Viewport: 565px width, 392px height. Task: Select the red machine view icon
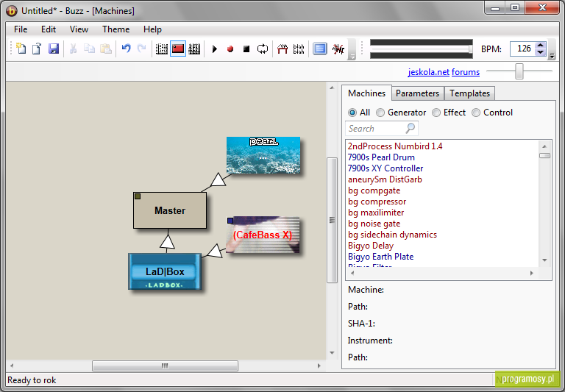[178, 49]
